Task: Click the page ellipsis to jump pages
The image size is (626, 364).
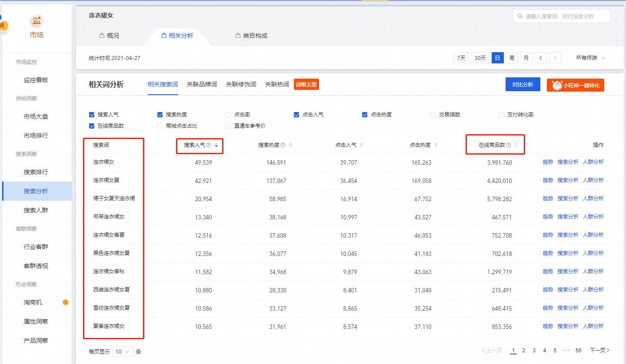Action: [x=566, y=350]
